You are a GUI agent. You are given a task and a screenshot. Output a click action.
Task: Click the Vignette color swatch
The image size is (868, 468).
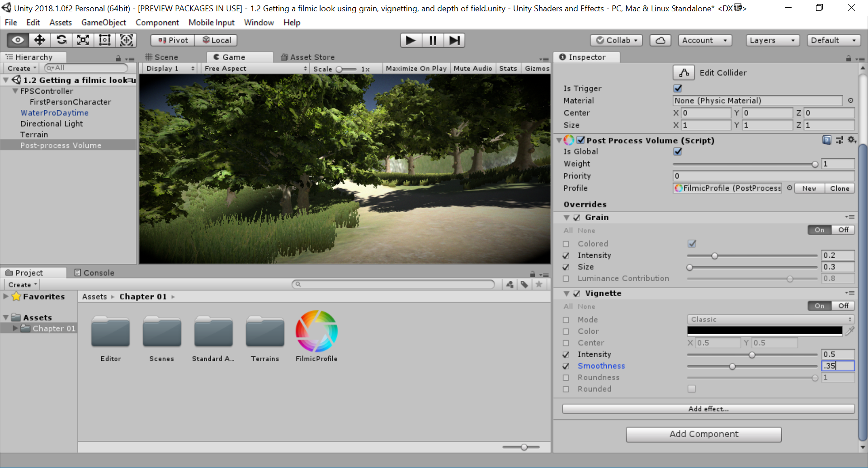tap(764, 331)
